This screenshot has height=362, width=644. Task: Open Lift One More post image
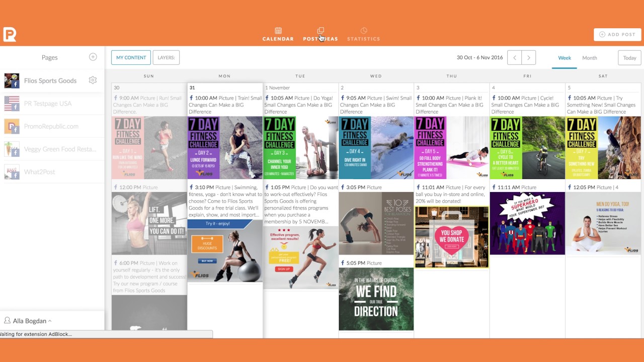149,223
